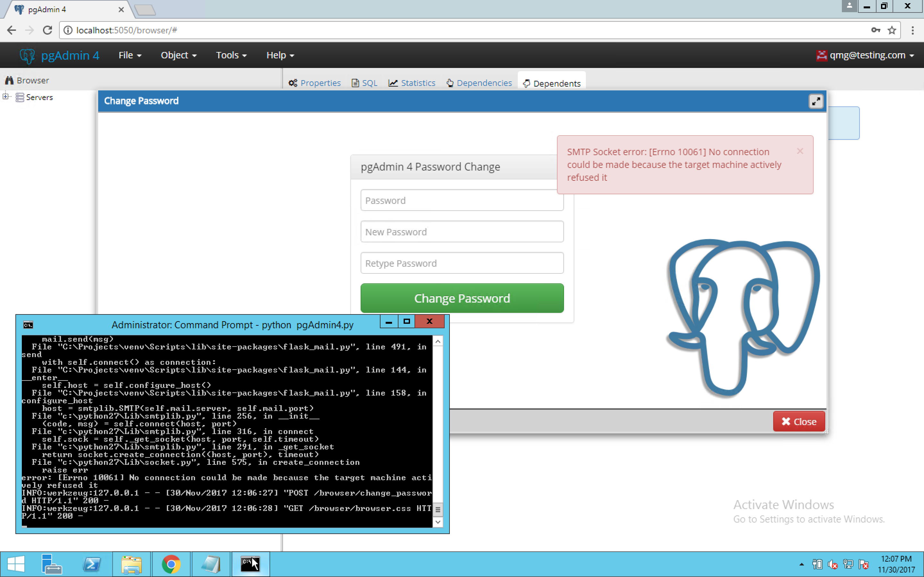Switch to the SQL tab
This screenshot has width=924, height=577.
(364, 83)
